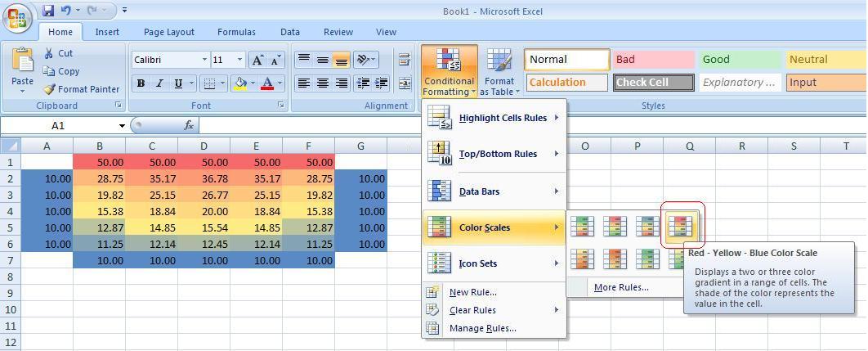868x351 pixels.
Task: Increase font size with Grow Font
Action: tap(257, 60)
